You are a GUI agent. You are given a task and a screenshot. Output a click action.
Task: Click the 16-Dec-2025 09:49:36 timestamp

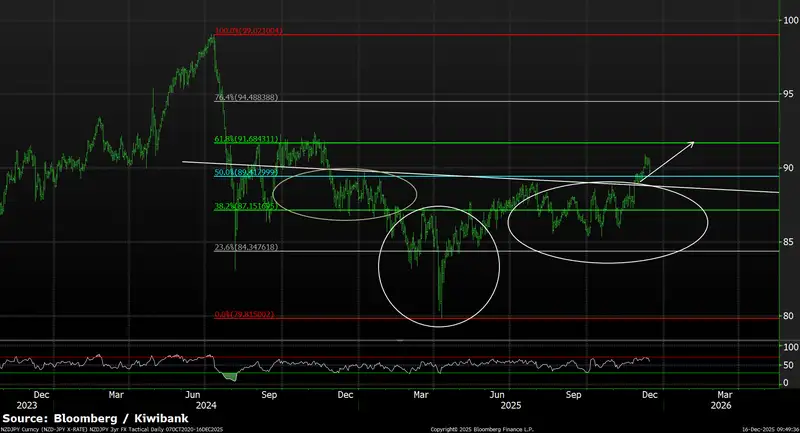click(x=770, y=430)
